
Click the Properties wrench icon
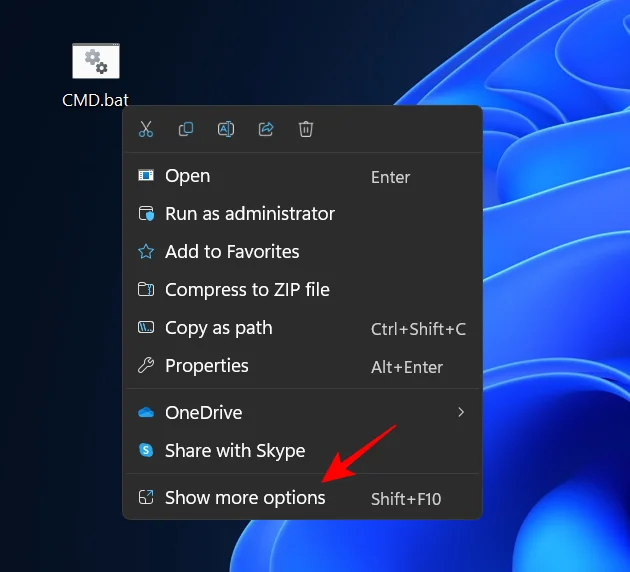pos(146,365)
